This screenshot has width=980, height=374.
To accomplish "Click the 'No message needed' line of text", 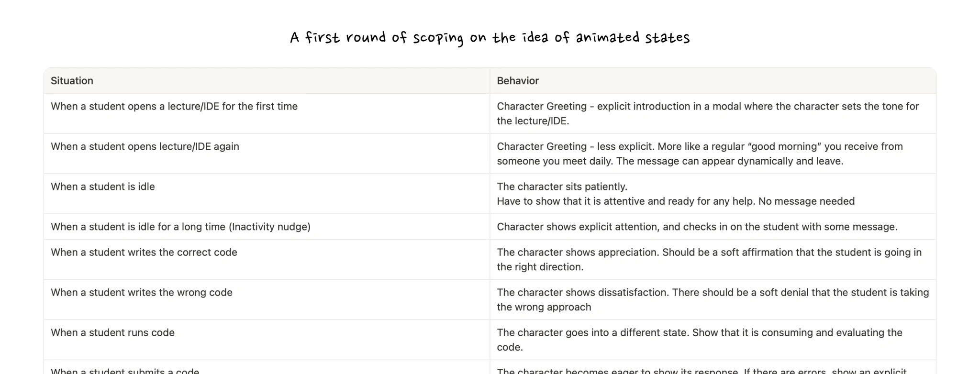I will coord(675,201).
